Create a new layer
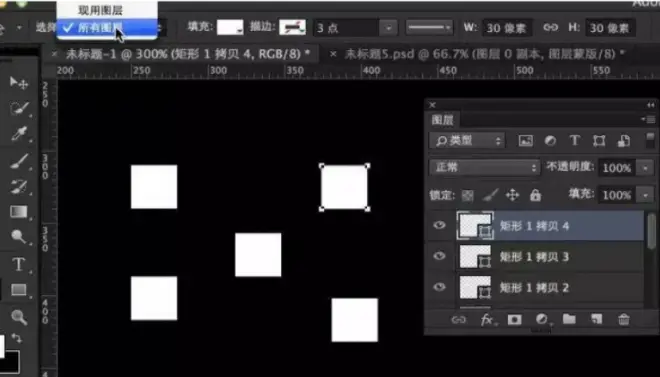 click(x=596, y=319)
